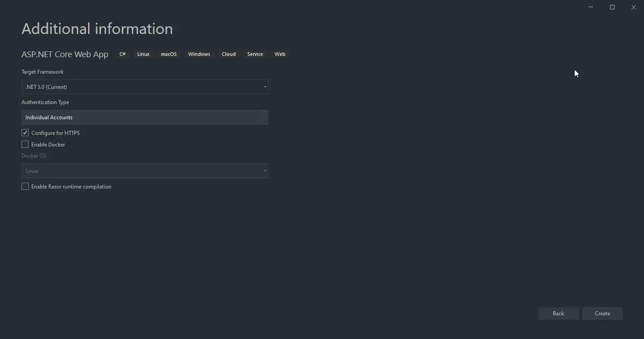644x339 pixels.
Task: Click the Web project tag
Action: pyautogui.click(x=280, y=54)
